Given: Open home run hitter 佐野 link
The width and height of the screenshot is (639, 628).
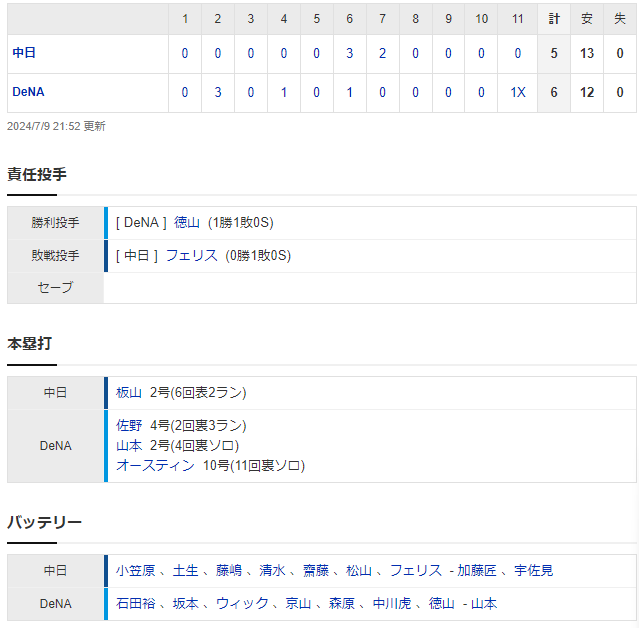Looking at the screenshot, I should click(x=129, y=425).
